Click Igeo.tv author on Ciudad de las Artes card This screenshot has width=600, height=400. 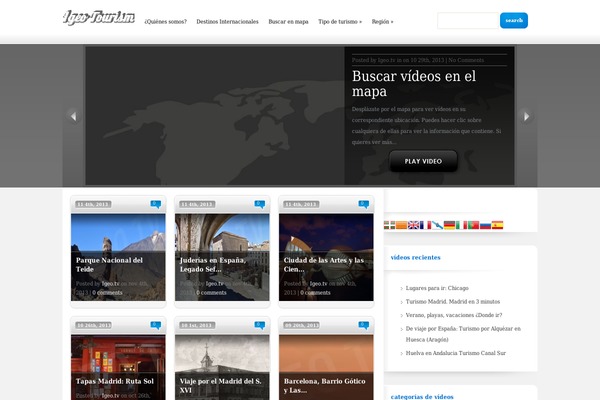(x=319, y=284)
